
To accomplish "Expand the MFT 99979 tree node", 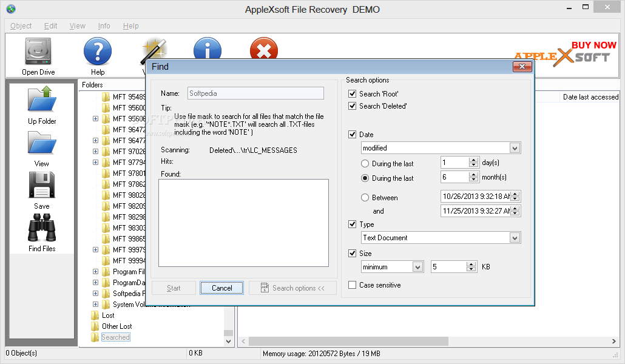I will [96, 249].
